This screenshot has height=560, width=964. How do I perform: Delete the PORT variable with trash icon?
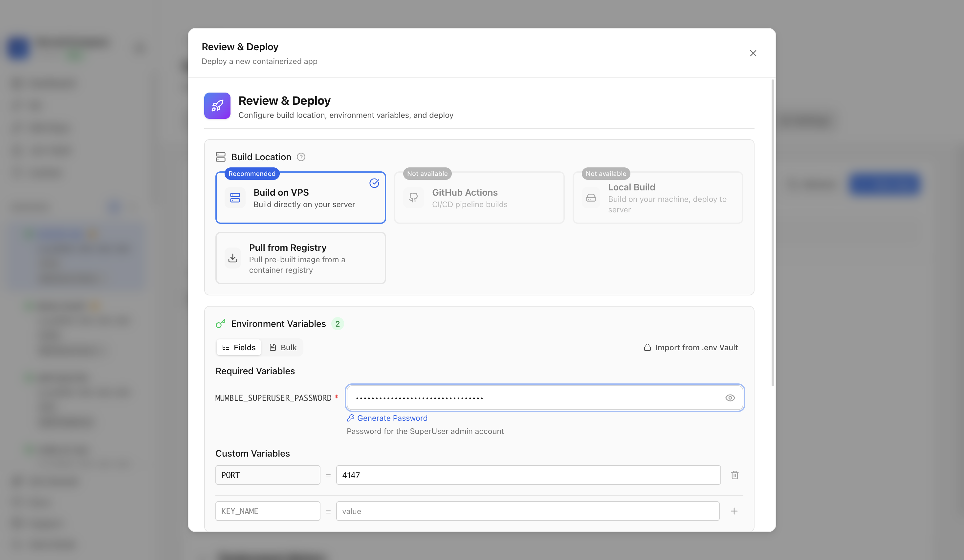tap(734, 475)
